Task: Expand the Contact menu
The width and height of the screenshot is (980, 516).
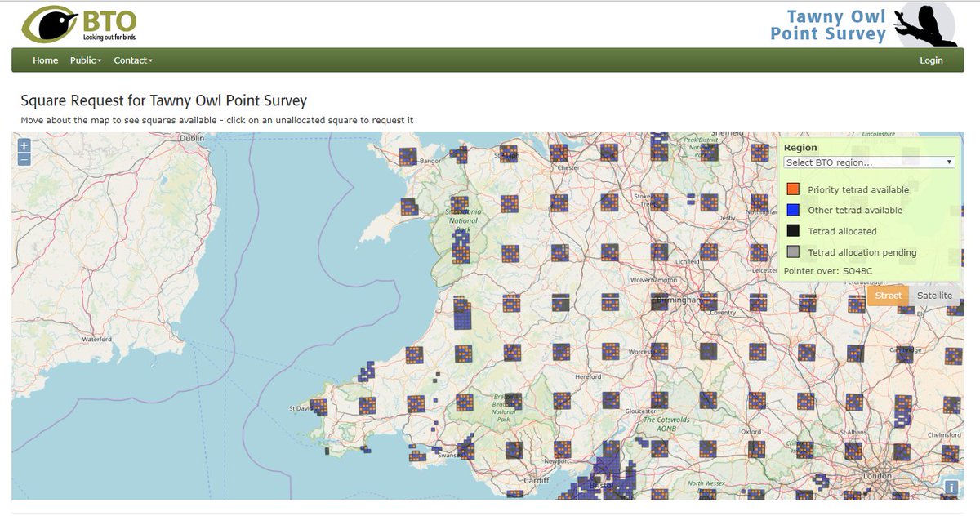Action: (133, 60)
